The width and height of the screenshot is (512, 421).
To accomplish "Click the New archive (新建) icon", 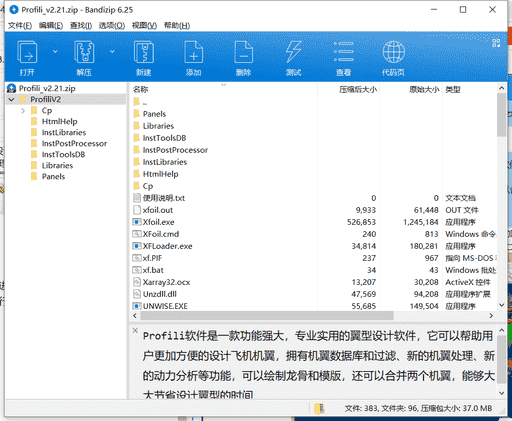I will point(144,52).
